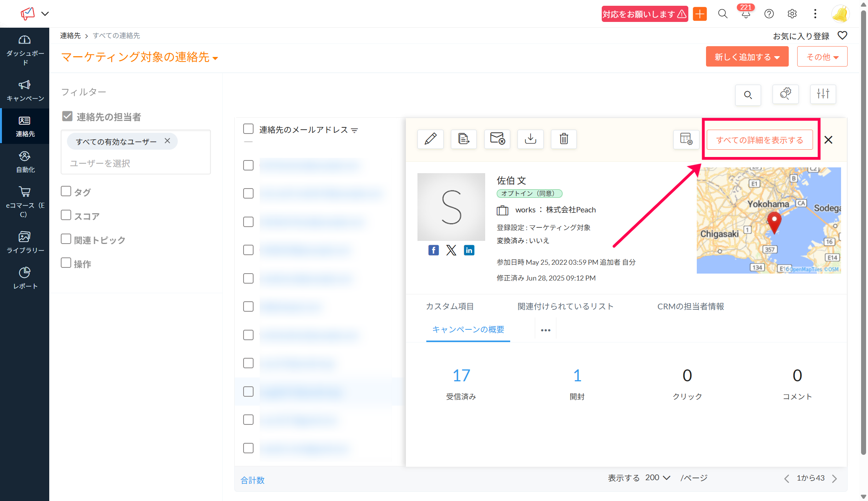Uncheck the 連絡先の担当者 filter checkbox
Image resolution: width=868 pixels, height=501 pixels.
click(x=67, y=116)
